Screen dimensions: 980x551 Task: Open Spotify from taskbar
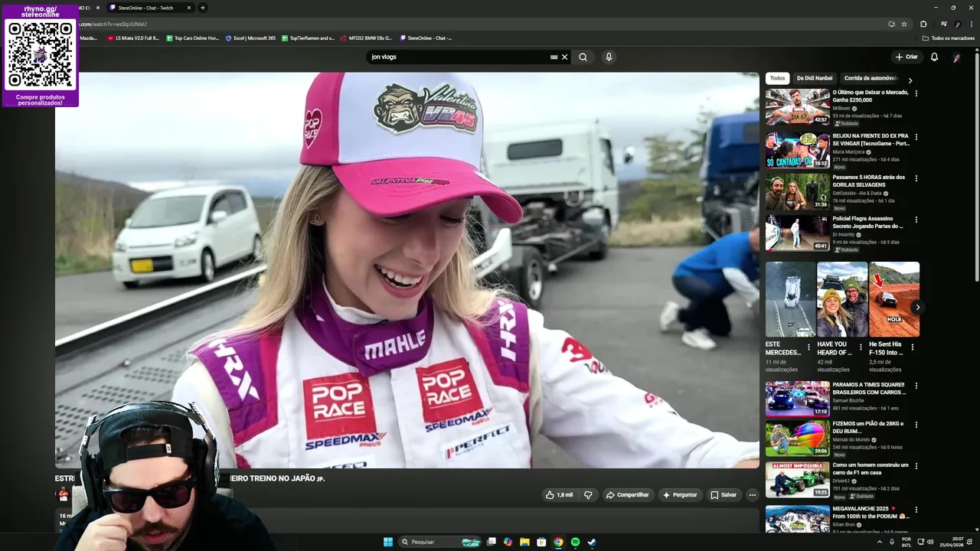pyautogui.click(x=575, y=542)
